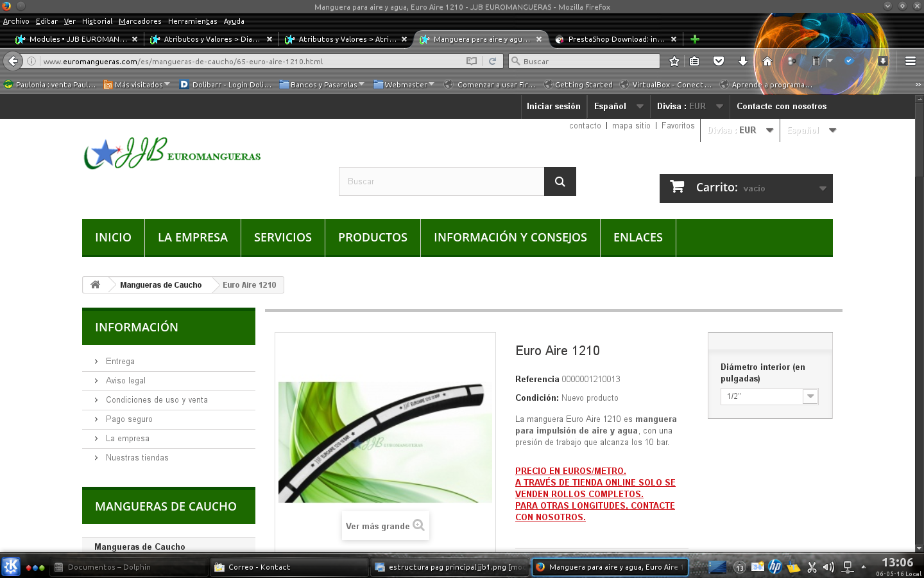This screenshot has width=924, height=578.
Task: Save page to Pocket icon
Action: pyautogui.click(x=719, y=61)
